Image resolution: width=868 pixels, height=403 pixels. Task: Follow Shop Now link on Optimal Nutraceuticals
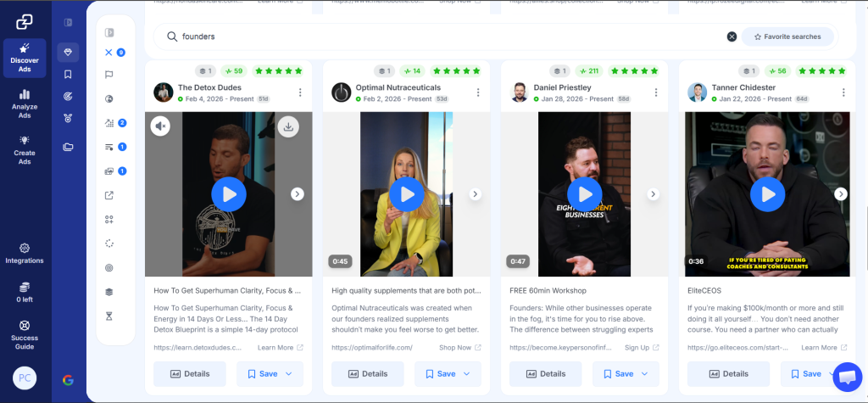[x=460, y=348]
